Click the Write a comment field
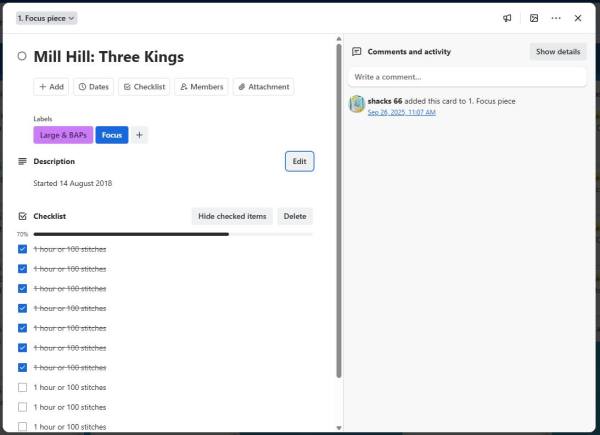This screenshot has height=435, width=600. (x=466, y=77)
